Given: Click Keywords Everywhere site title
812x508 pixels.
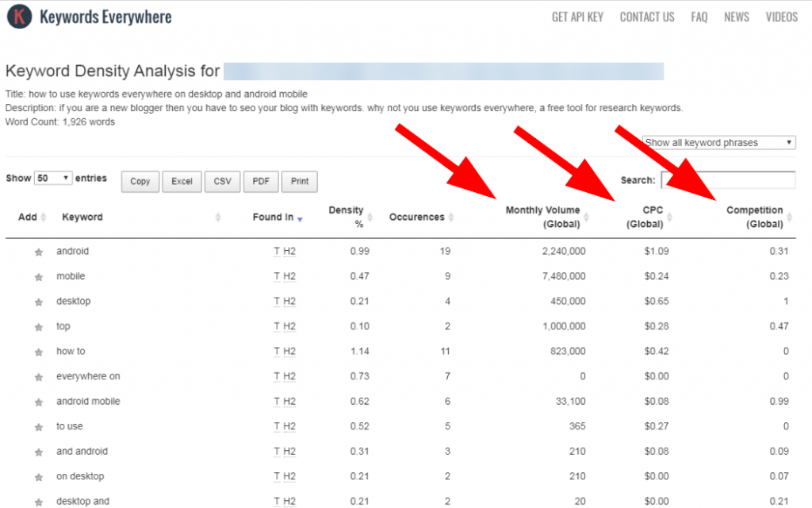Looking at the screenshot, I should click(105, 17).
